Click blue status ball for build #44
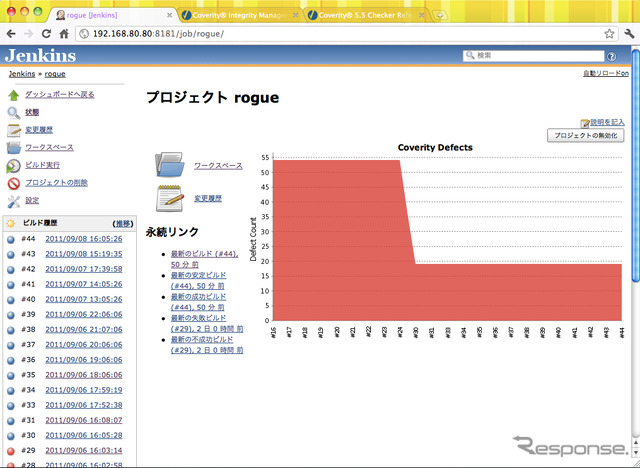640x468 pixels. [x=11, y=240]
